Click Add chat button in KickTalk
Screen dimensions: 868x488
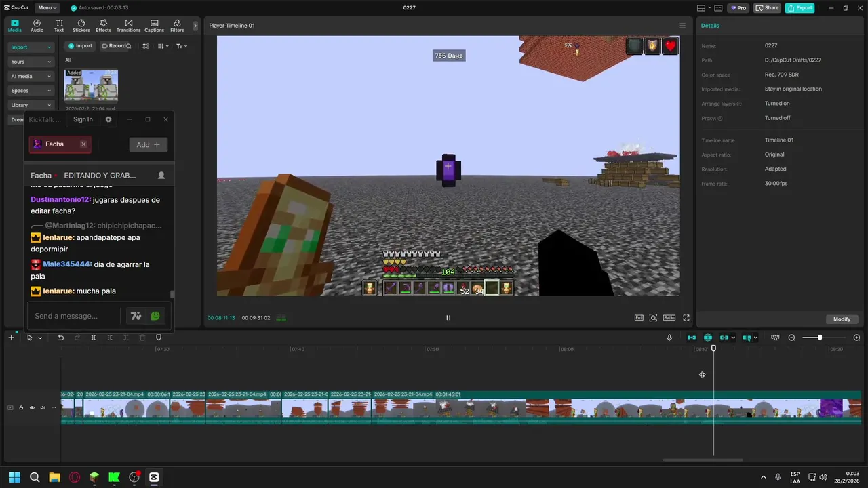[148, 144]
